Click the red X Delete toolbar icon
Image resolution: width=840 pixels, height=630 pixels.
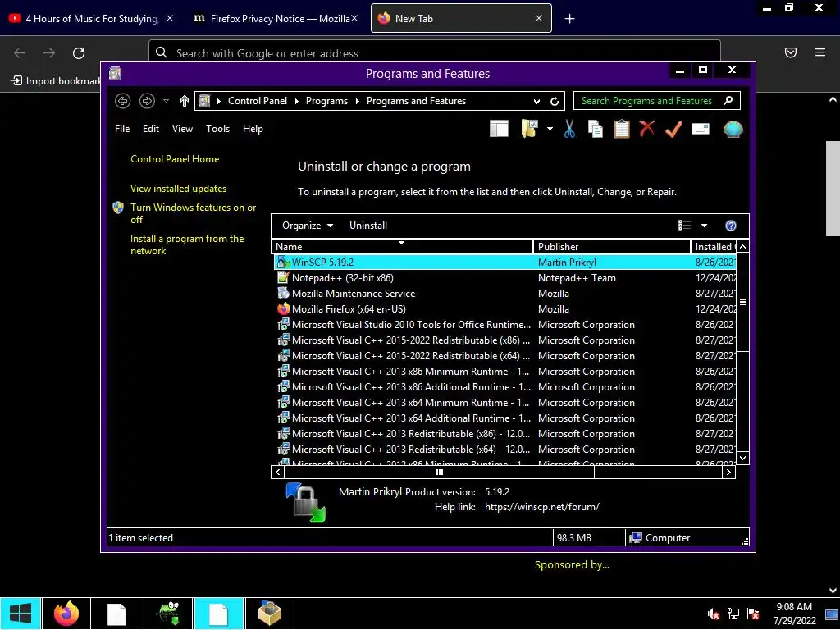(647, 129)
